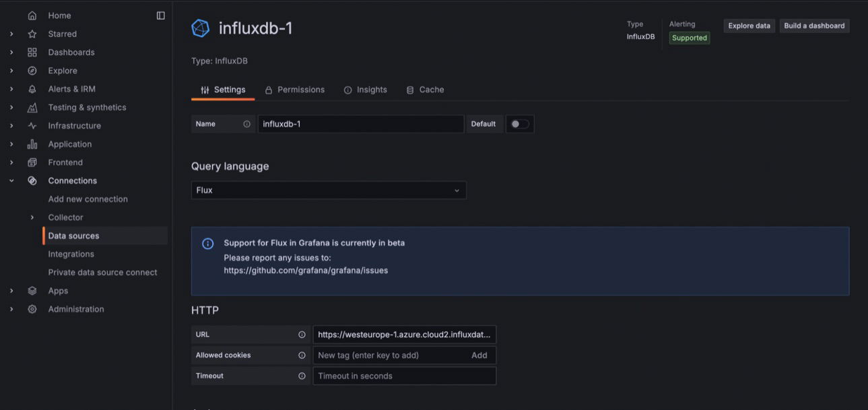This screenshot has width=868, height=410.
Task: Expand the Testing & synthetics chevron
Action: [11, 108]
